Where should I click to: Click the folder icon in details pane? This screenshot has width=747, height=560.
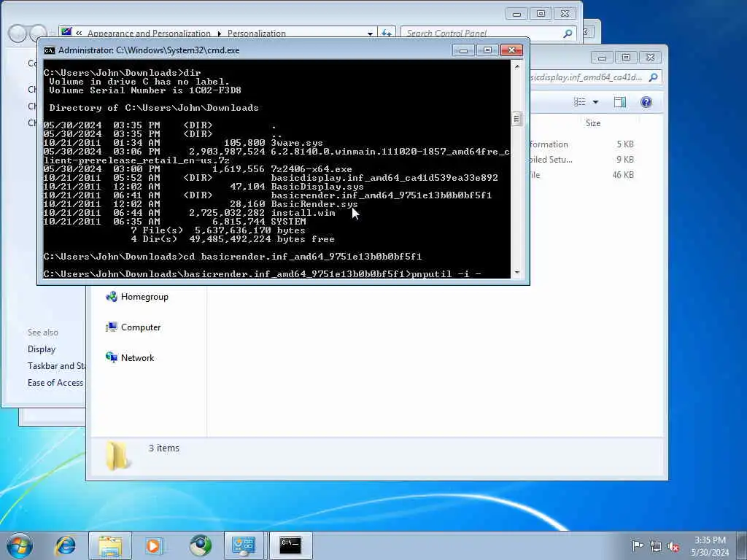pyautogui.click(x=117, y=456)
